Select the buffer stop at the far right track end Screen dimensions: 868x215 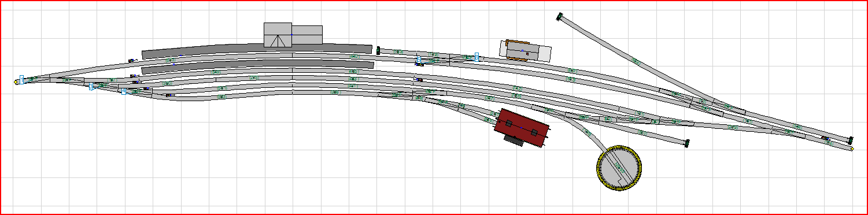click(850, 140)
